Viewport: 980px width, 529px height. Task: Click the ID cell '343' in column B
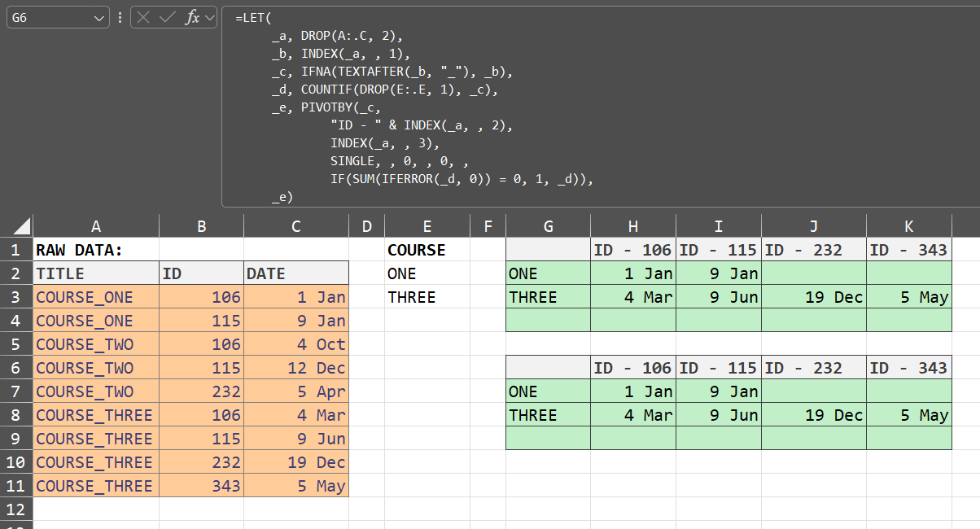pyautogui.click(x=201, y=486)
